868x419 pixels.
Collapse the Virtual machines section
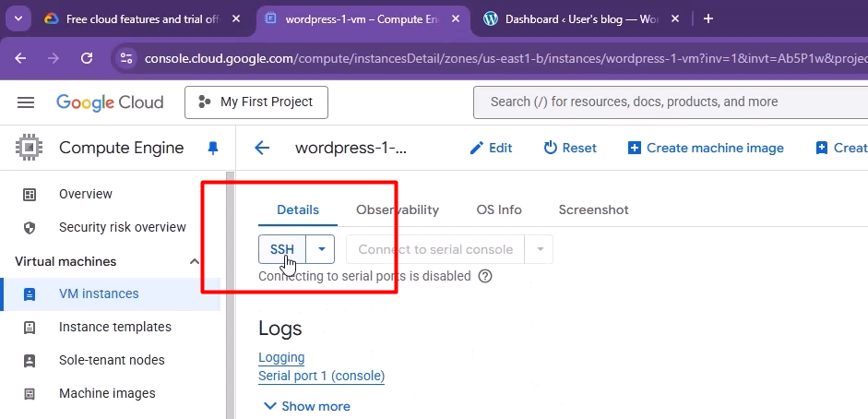coord(195,261)
